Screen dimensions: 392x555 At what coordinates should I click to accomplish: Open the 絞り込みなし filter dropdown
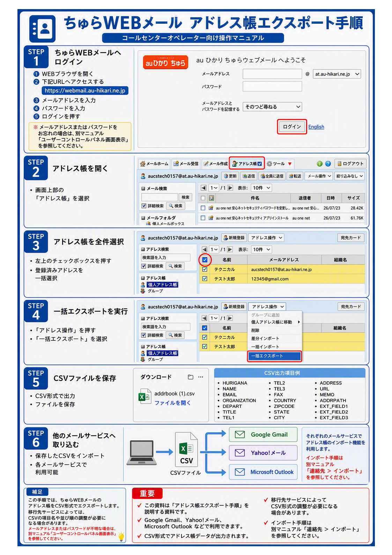tap(349, 176)
